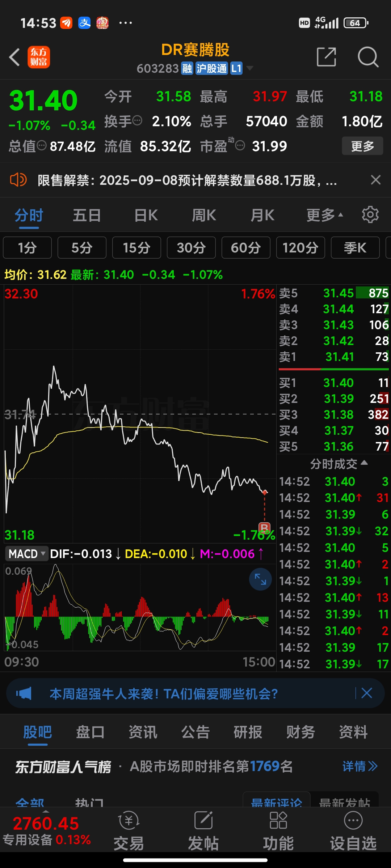Switch to the 月K chart tab

tap(262, 216)
